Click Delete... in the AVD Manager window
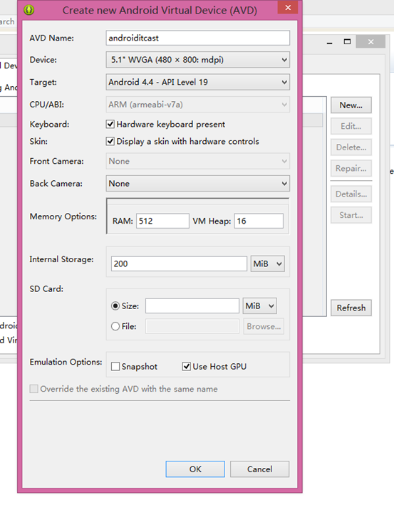The image size is (394, 532). click(351, 147)
